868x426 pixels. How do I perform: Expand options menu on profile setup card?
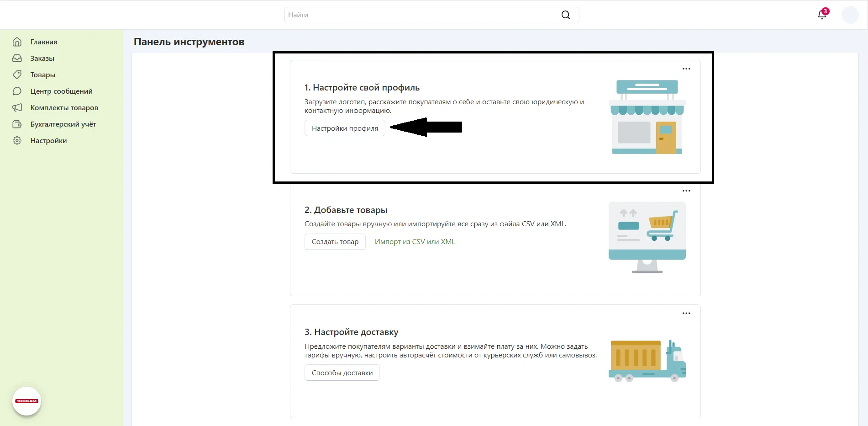point(686,69)
